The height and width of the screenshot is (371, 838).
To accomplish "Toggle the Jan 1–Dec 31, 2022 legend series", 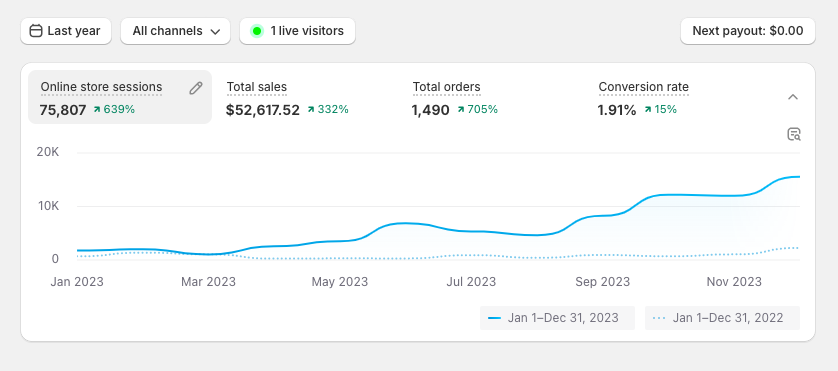I will [x=722, y=318].
